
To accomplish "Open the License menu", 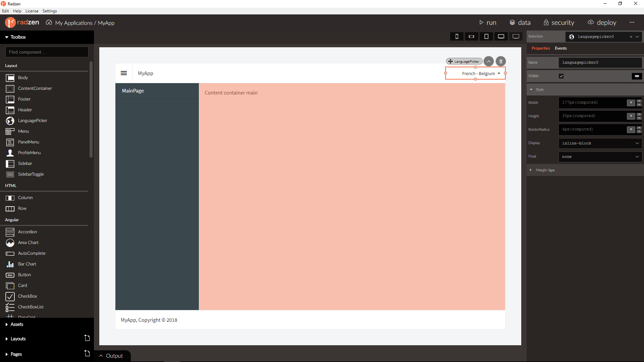I will [32, 11].
